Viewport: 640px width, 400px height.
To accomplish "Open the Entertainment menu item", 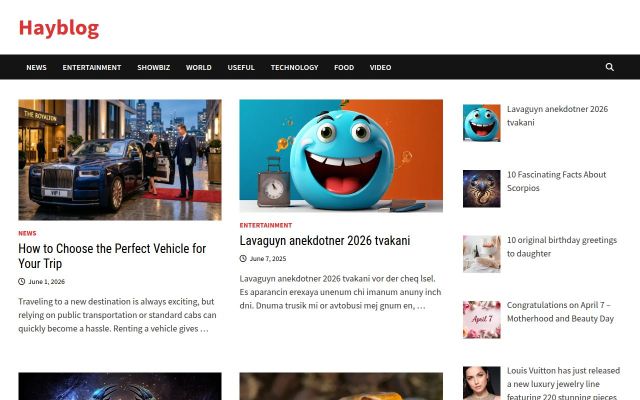I will tap(92, 67).
